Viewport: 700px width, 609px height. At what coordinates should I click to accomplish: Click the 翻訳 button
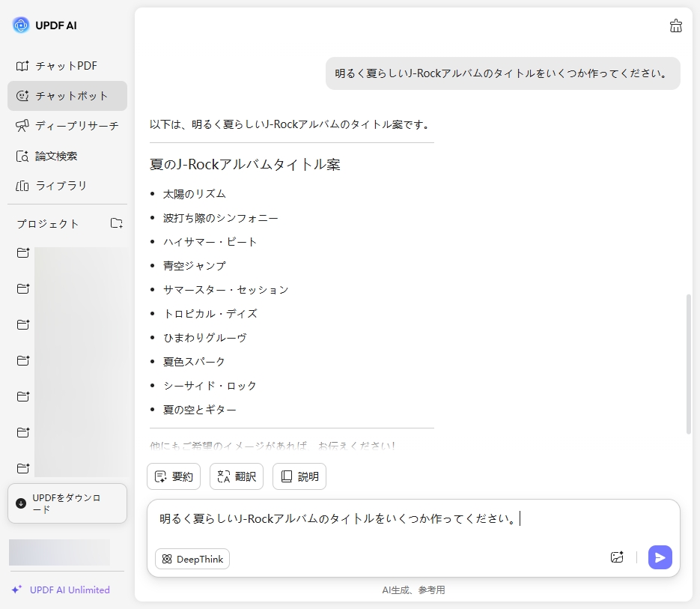tap(237, 476)
